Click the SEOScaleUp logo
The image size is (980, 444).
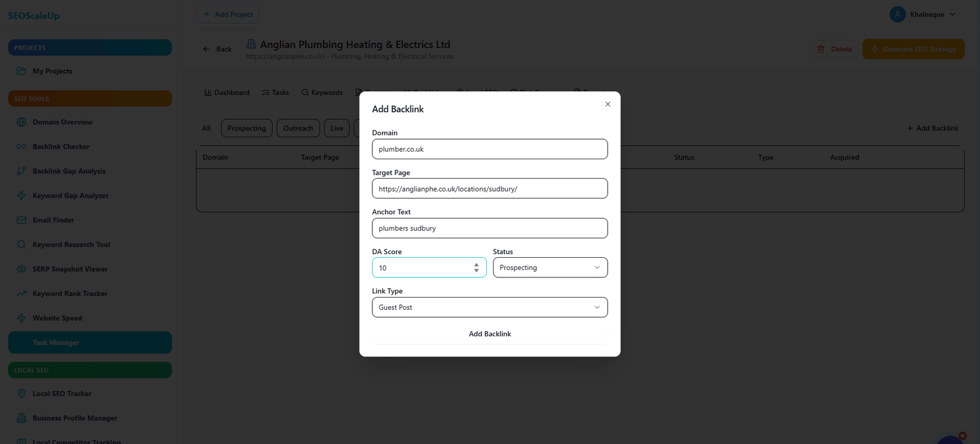point(34,15)
